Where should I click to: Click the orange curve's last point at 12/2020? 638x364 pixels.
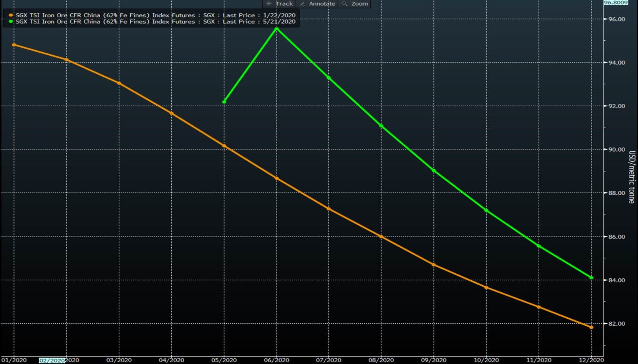592,328
